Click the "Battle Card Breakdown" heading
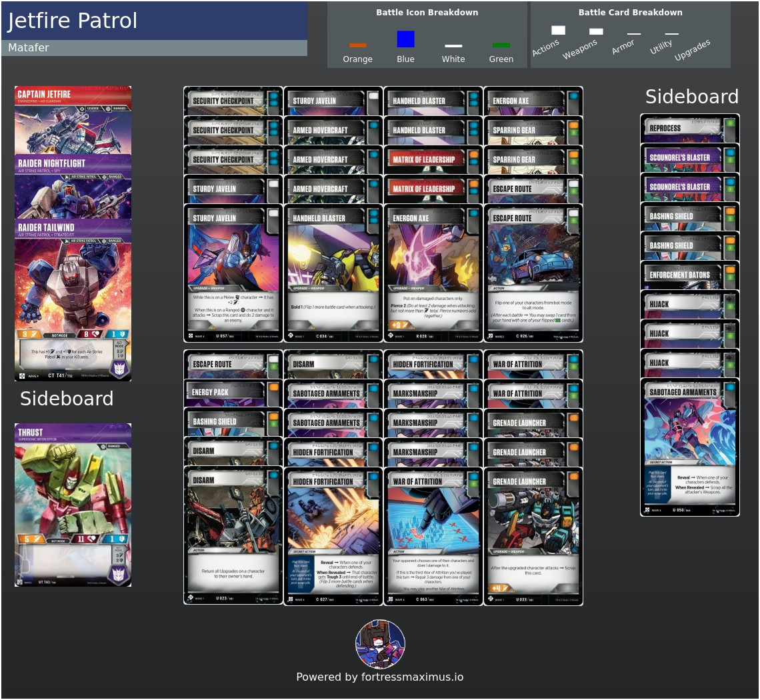Screen dimensions: 760x700 (630, 13)
